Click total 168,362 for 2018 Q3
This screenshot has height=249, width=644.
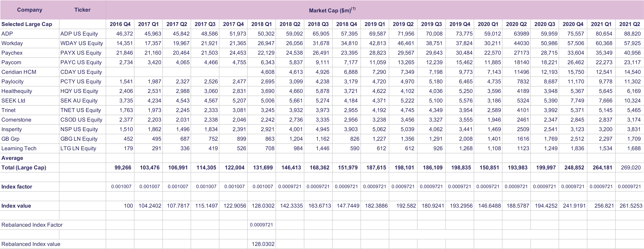(319, 168)
